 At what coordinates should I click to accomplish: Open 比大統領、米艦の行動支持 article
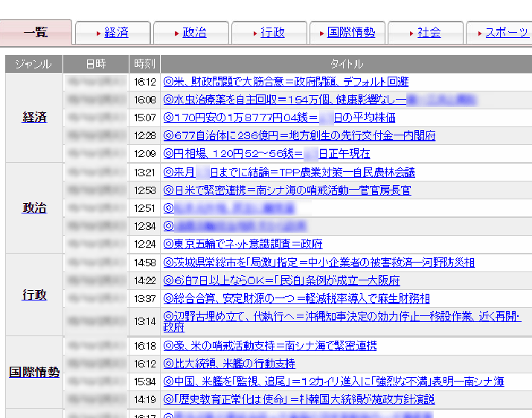[x=229, y=364]
